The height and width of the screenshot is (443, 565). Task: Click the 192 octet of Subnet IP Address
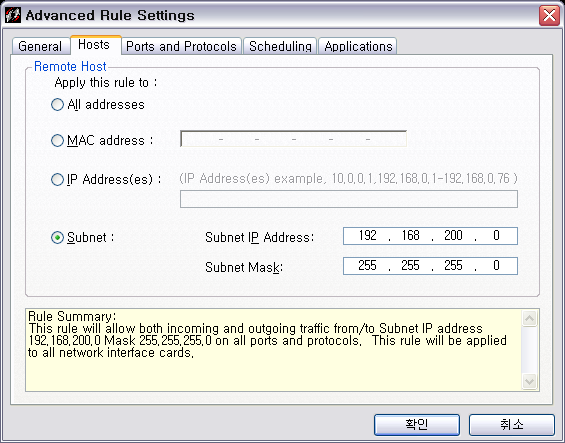pyautogui.click(x=367, y=236)
